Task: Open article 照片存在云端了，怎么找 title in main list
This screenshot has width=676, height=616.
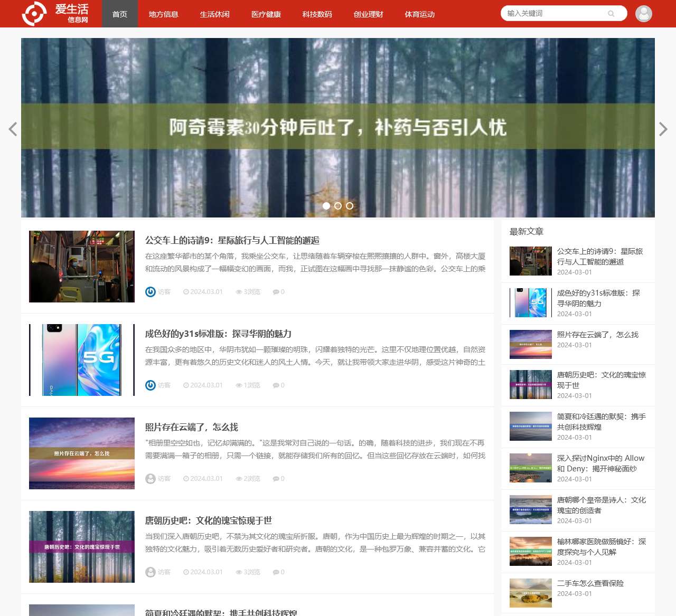Action: (192, 427)
